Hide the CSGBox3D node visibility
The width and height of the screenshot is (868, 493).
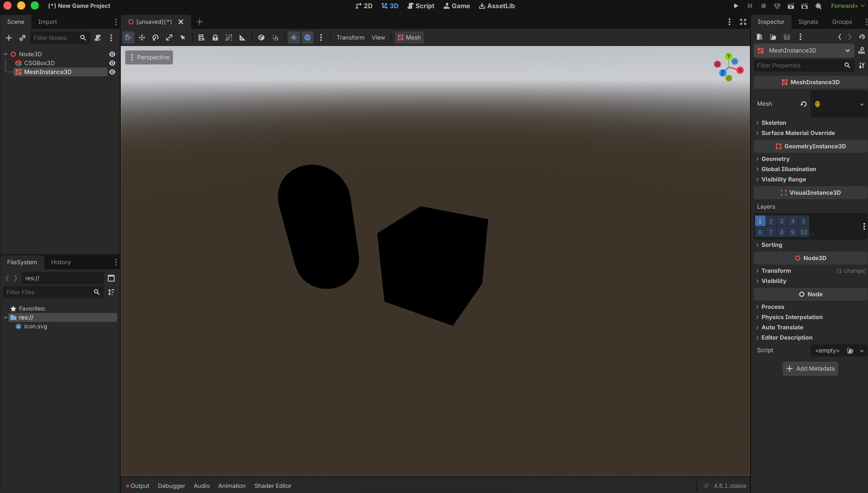tap(112, 63)
